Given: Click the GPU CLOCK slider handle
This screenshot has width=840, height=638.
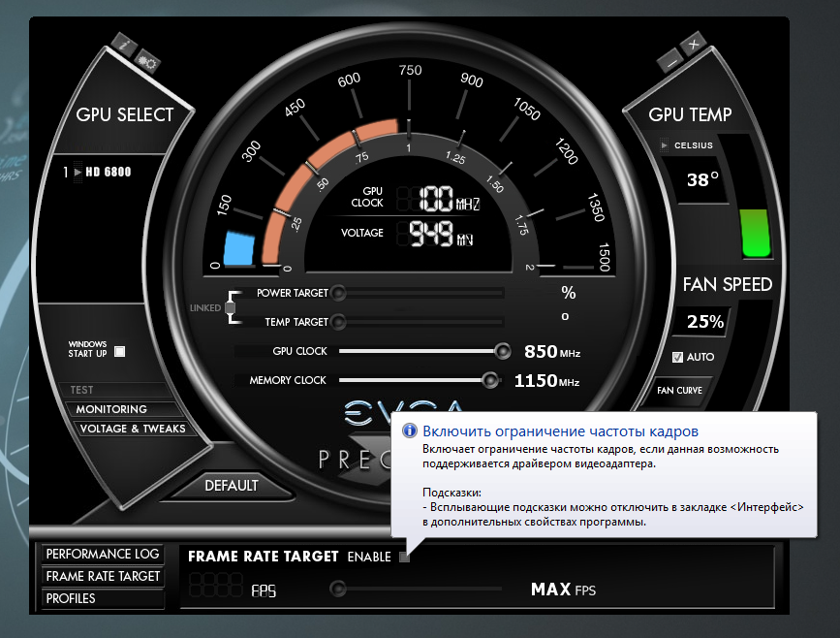Looking at the screenshot, I should [503, 351].
